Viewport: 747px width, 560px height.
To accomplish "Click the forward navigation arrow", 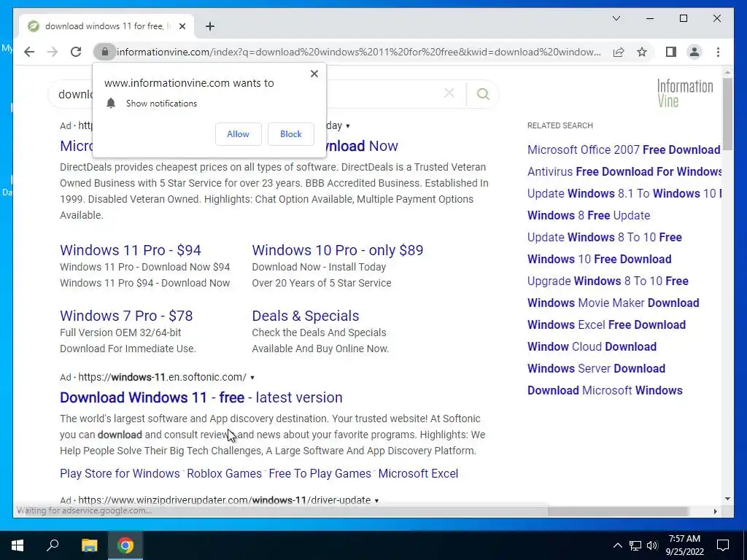I will [x=53, y=52].
